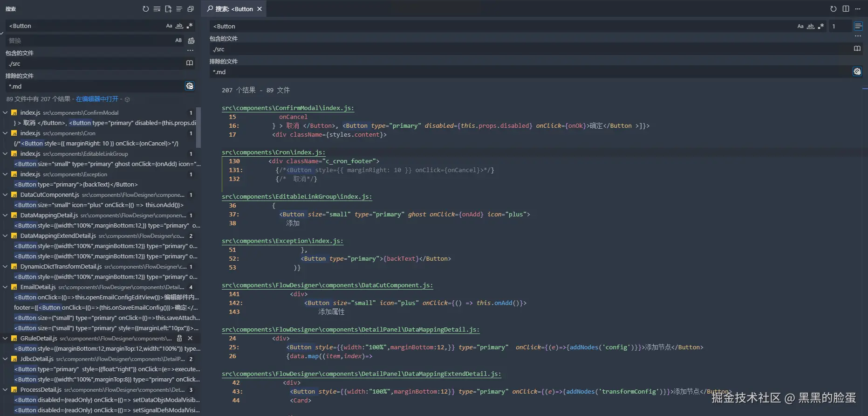Viewport: 868px width, 416px height.
Task: Switch sidebar results to tree view
Action: (x=179, y=9)
